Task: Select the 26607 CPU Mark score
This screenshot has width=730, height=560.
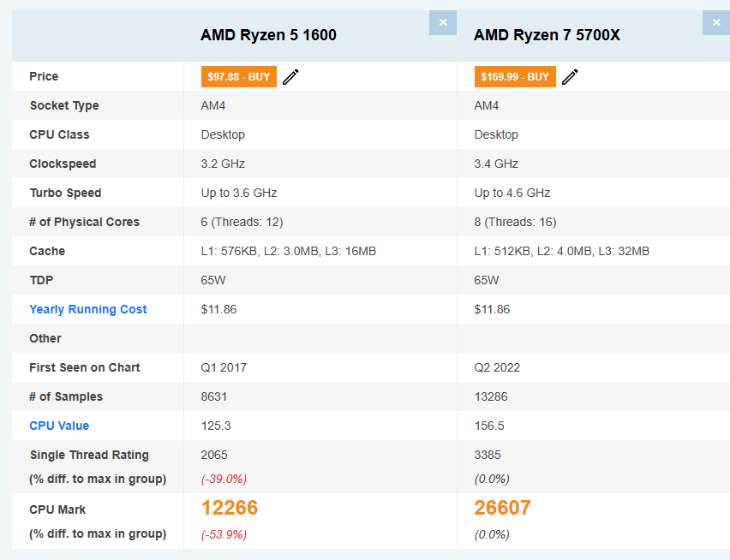Action: point(503,508)
